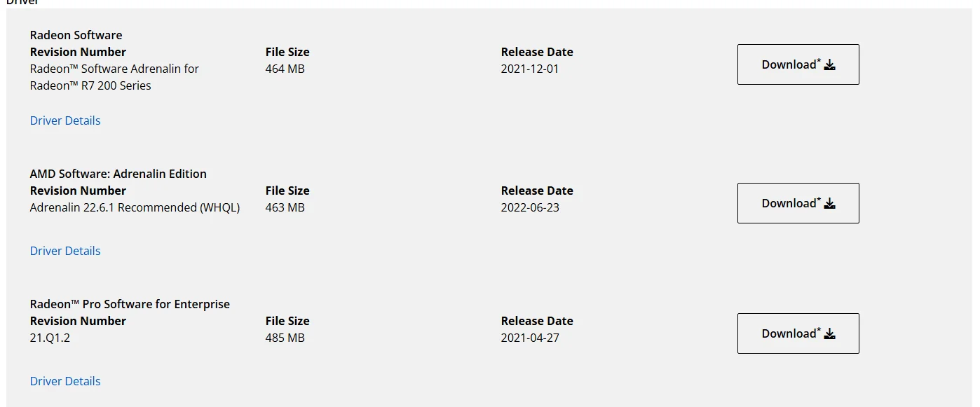Viewport: 980px width, 407px height.
Task: Click download arrow icon for Adrenalin 22.6.1
Action: tap(830, 204)
